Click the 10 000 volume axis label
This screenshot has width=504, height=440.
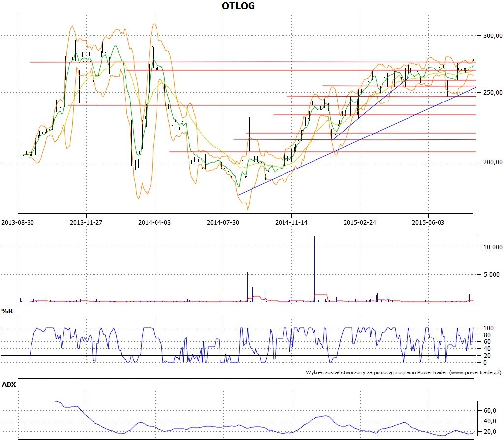(493, 247)
